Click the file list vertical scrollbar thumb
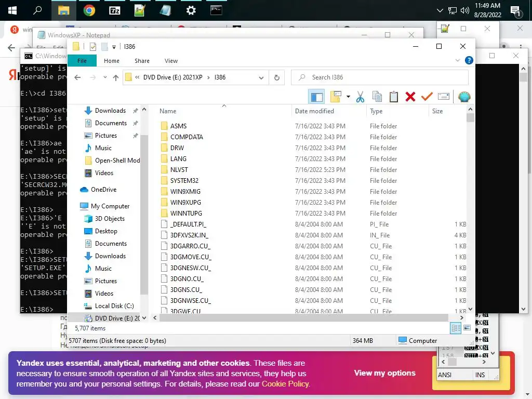 coord(470,118)
